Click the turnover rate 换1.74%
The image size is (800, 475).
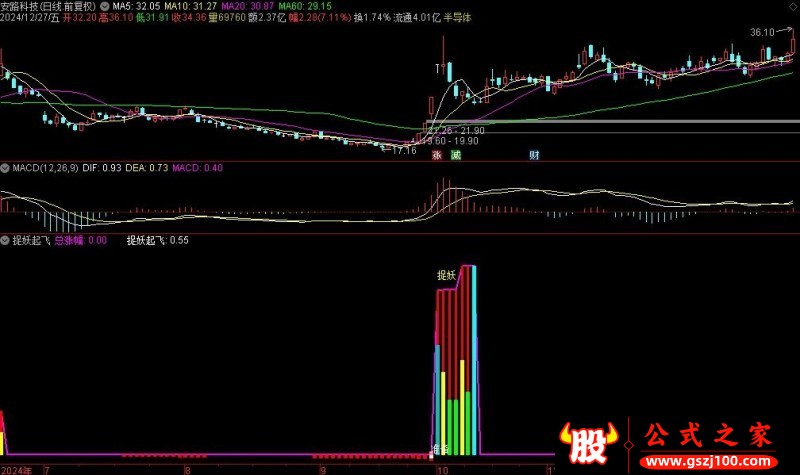tap(372, 18)
